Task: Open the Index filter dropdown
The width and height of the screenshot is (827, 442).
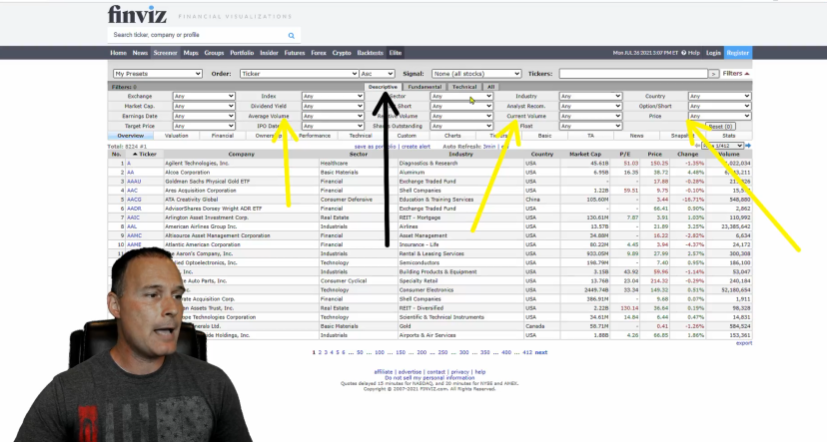Action: 332,97
